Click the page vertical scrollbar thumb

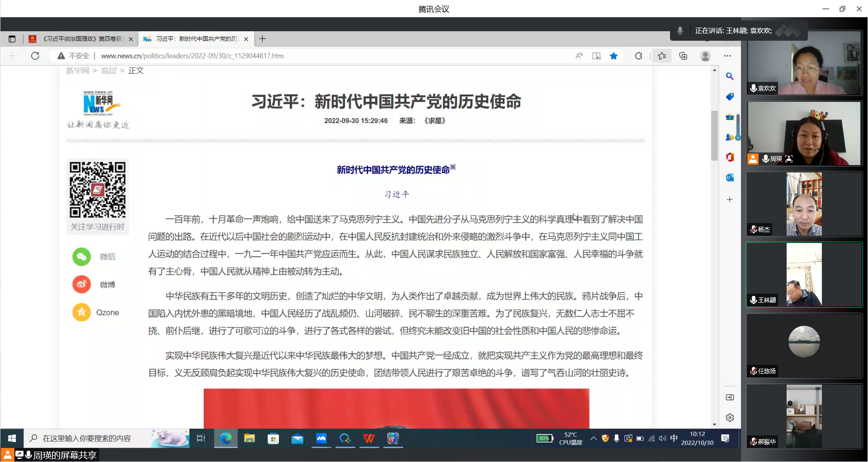714,136
